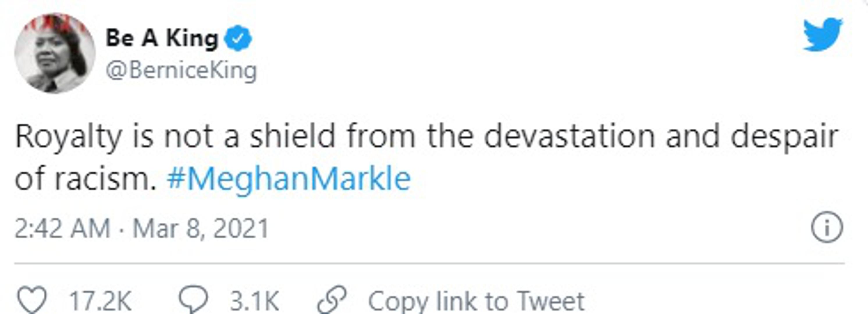Click the 2:42 AM time text

coord(63,229)
